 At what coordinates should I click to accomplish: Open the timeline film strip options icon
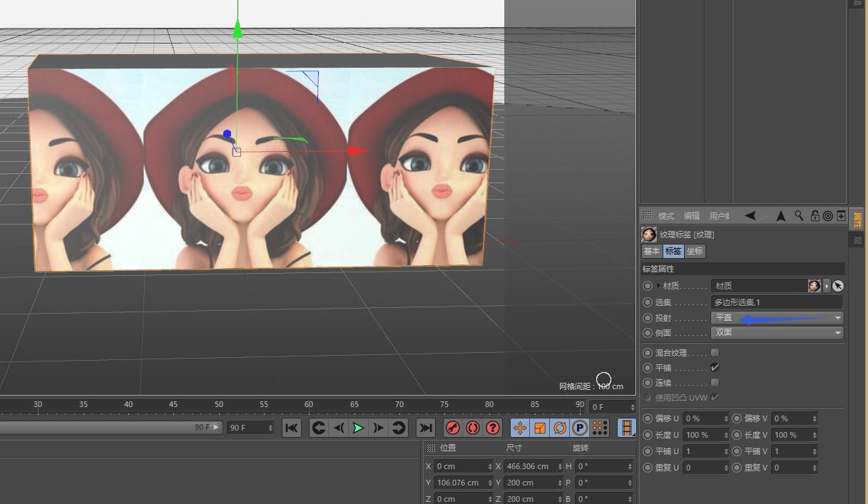pos(626,428)
